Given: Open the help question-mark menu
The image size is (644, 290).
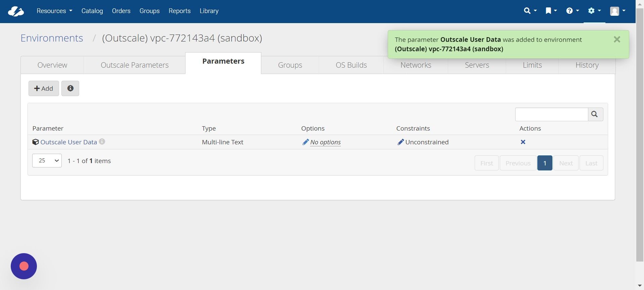Looking at the screenshot, I should click(573, 11).
